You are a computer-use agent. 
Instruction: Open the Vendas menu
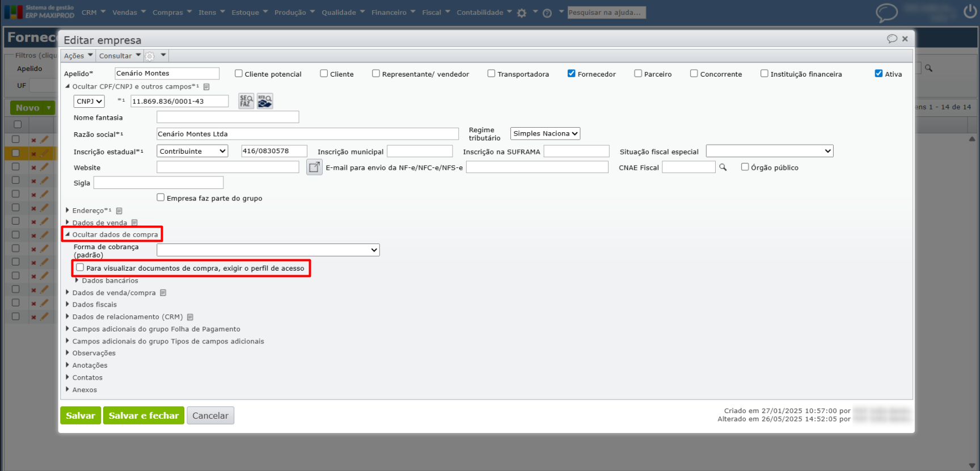tap(129, 12)
